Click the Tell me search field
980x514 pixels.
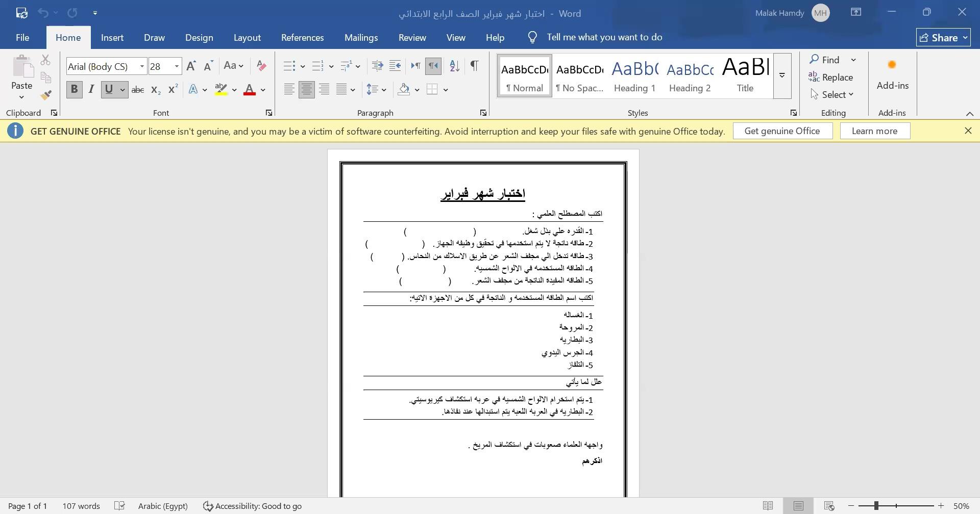click(x=604, y=37)
